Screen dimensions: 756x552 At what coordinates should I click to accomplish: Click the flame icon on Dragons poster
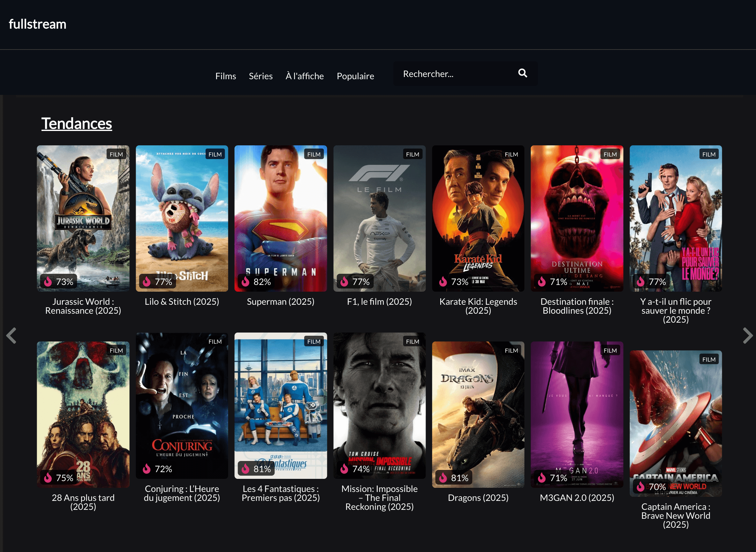pos(443,478)
